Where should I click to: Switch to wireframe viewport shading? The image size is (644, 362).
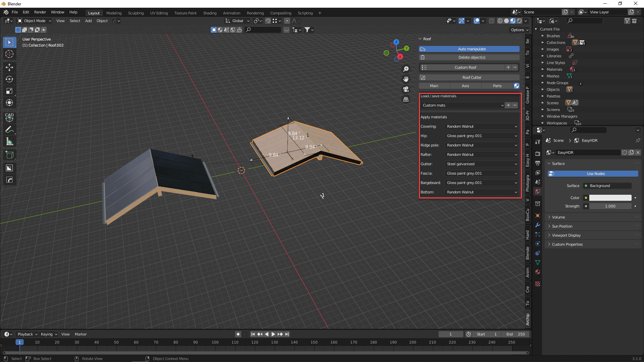point(500,21)
